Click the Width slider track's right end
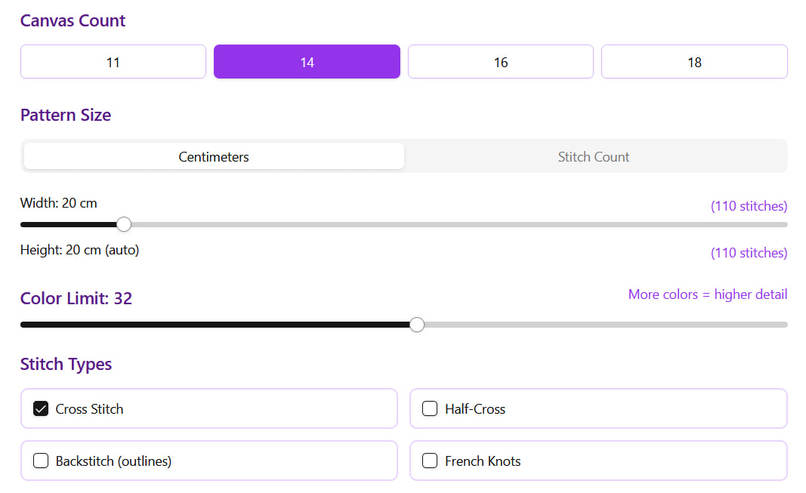 click(784, 225)
